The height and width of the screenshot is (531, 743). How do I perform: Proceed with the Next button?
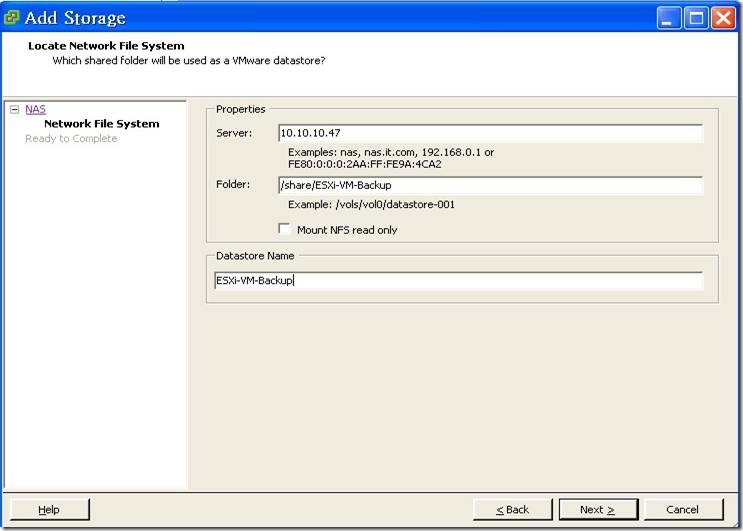tap(598, 510)
